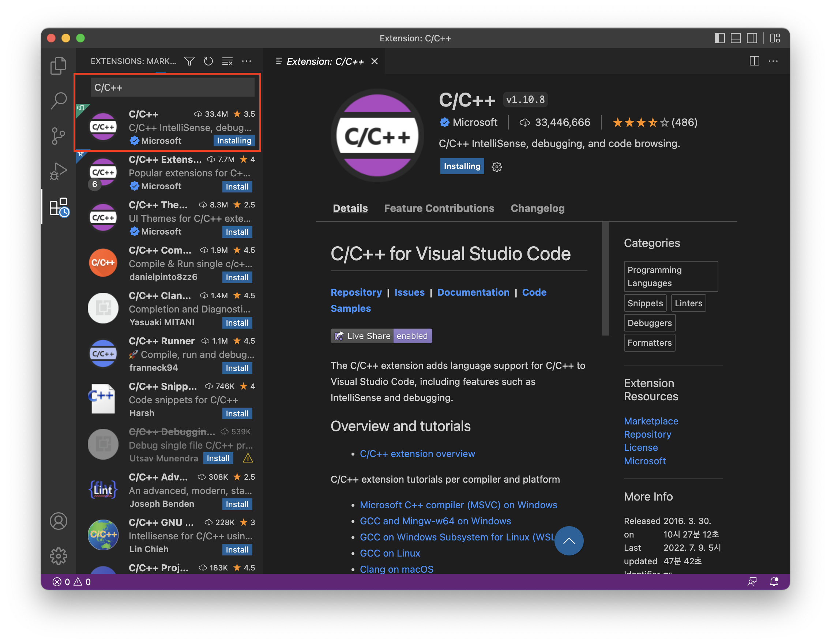Toggle primary side bar layout button
The height and width of the screenshot is (644, 831).
point(719,38)
